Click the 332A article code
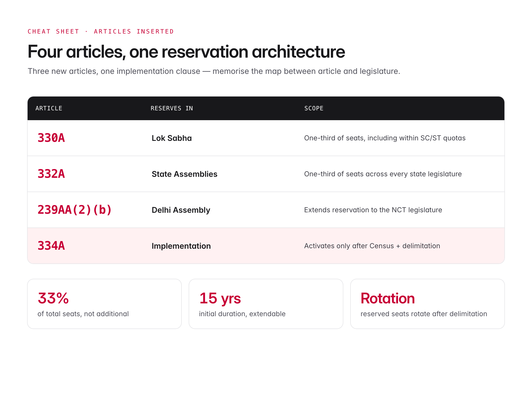Screen dimensions: 532x394 (x=51, y=174)
